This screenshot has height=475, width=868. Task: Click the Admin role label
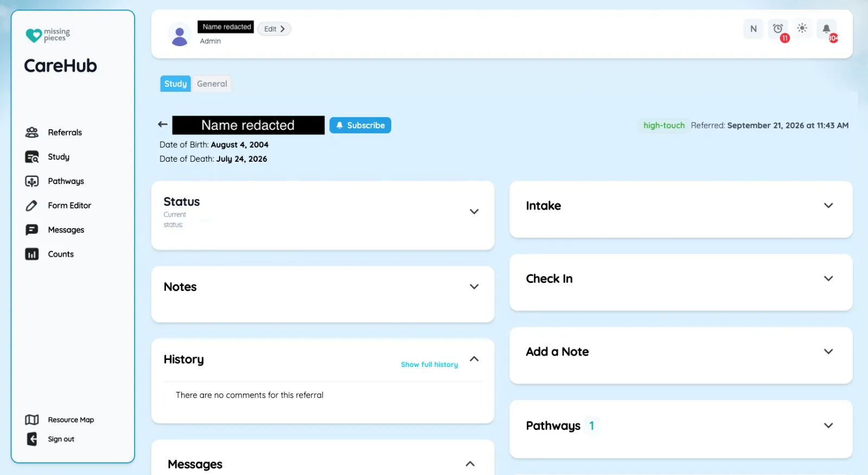[x=210, y=41]
